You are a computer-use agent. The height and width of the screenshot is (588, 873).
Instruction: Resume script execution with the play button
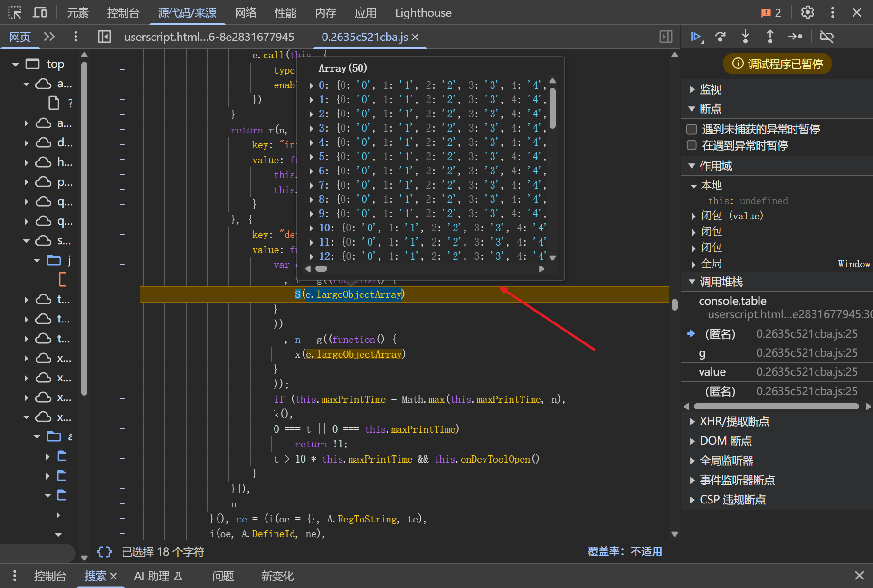coord(696,37)
